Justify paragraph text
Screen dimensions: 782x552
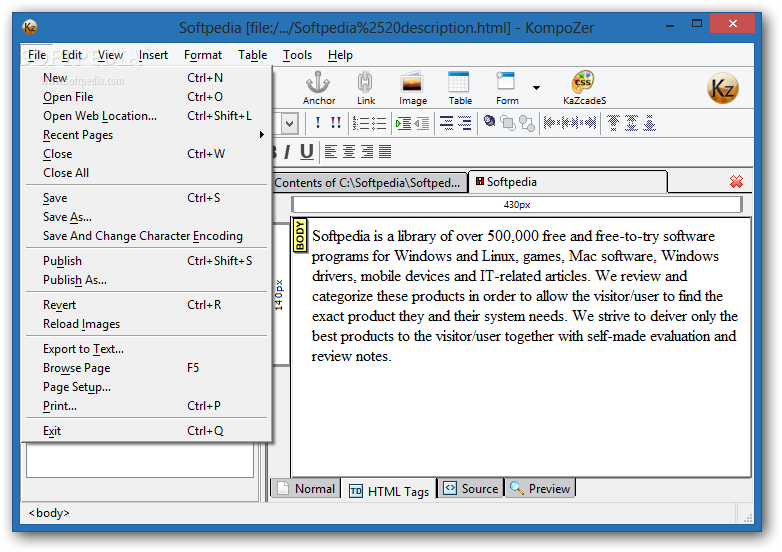click(385, 151)
